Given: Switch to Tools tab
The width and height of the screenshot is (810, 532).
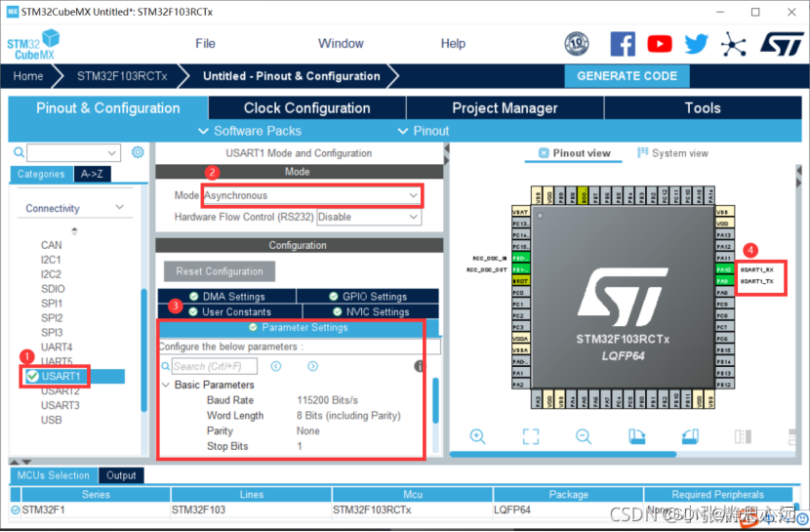Looking at the screenshot, I should point(703,108).
